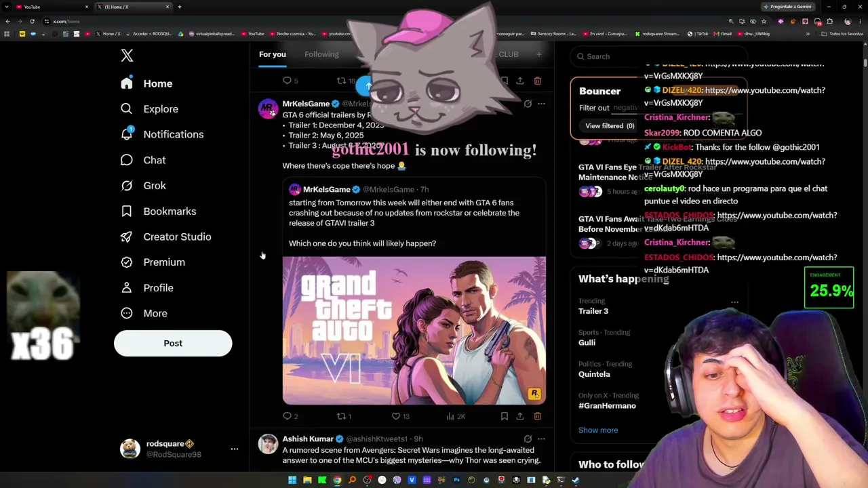Click the Post button
Screen dimensions: 868x488
(x=173, y=343)
